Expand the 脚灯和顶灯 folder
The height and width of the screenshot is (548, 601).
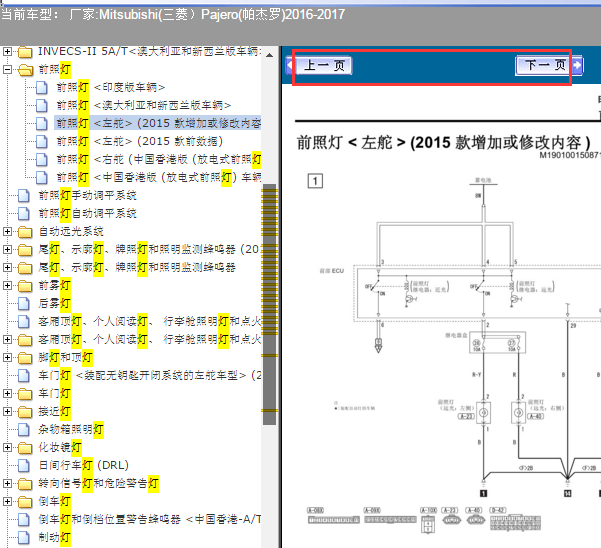(7, 358)
